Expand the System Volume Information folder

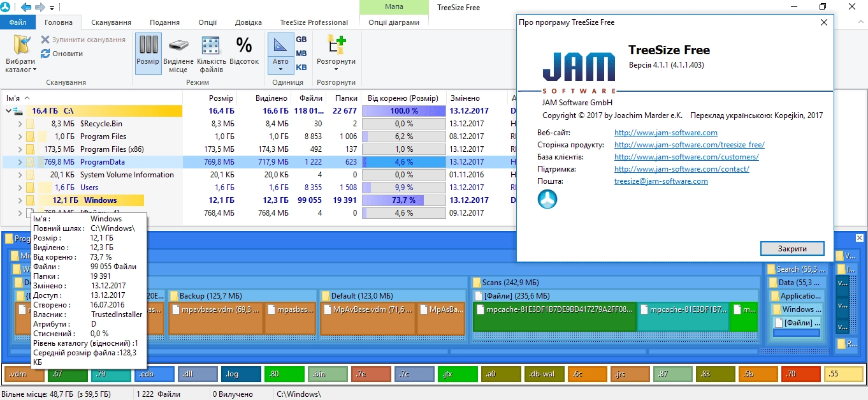20,175
